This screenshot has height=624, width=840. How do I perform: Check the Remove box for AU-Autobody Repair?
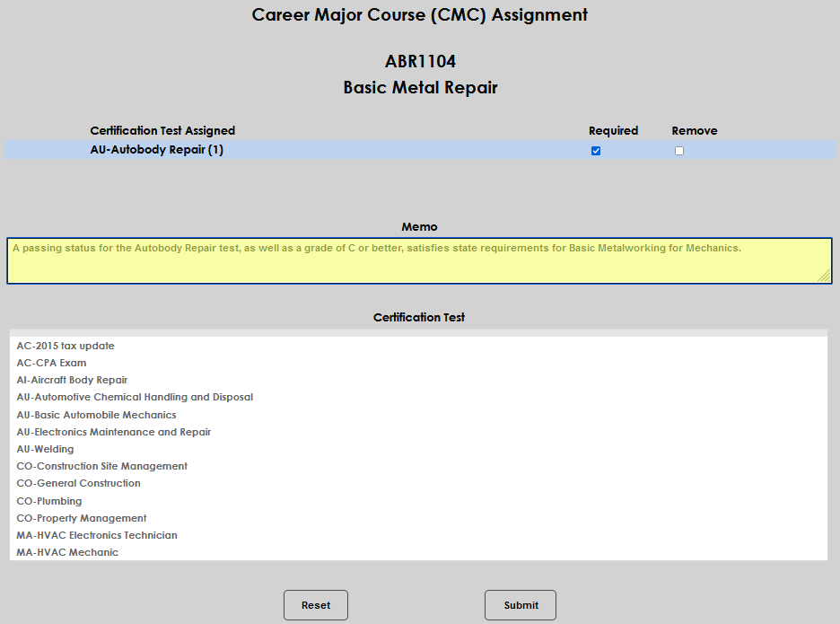[x=678, y=151]
